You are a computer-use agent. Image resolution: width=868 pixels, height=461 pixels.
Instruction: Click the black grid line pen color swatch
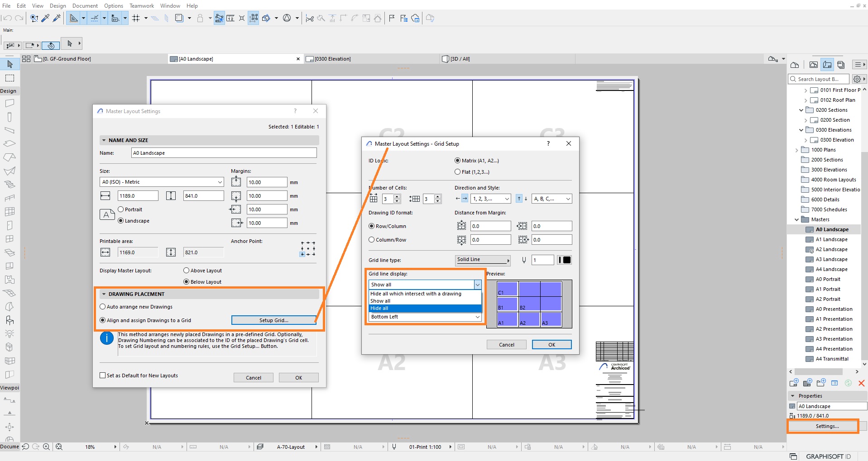pos(564,260)
